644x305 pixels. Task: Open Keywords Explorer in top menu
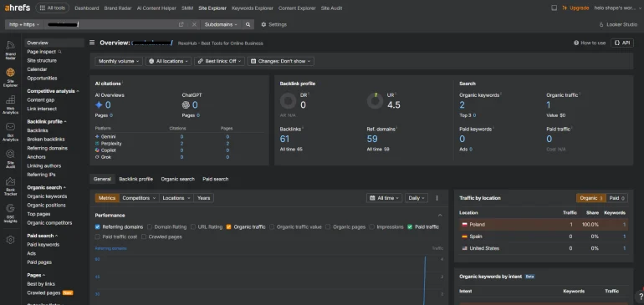252,8
